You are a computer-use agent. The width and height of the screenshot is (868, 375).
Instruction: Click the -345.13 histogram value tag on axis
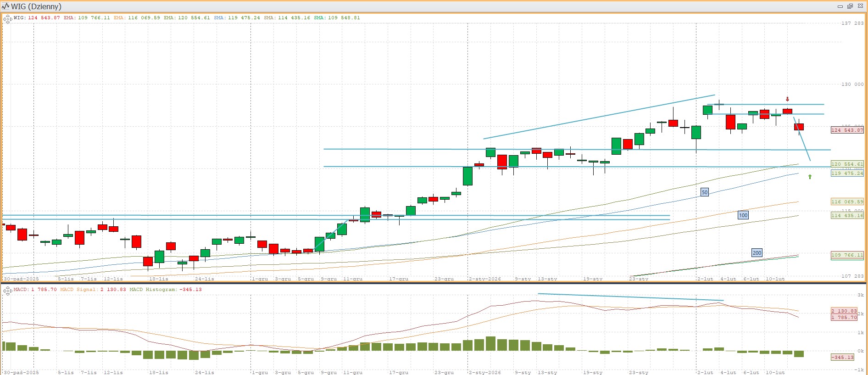[x=844, y=357]
